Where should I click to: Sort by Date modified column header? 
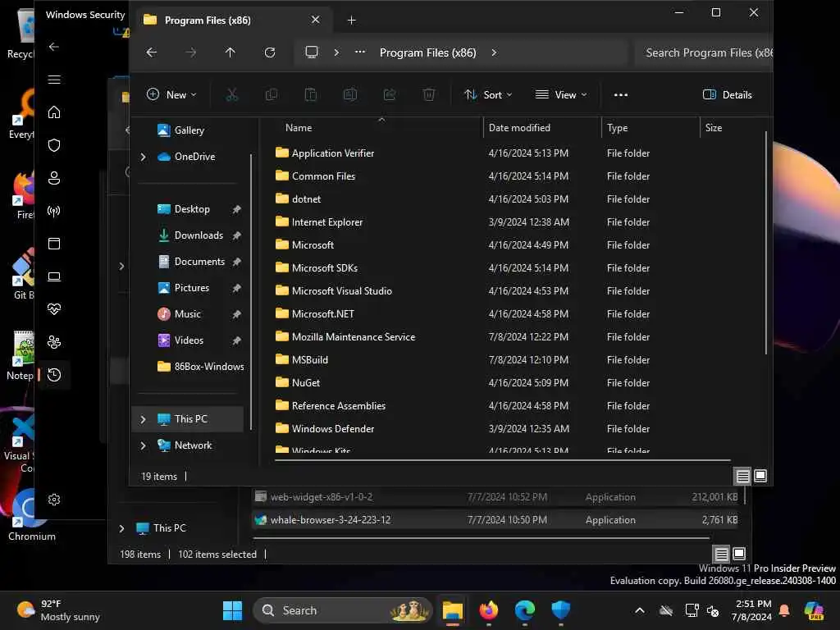tap(519, 128)
